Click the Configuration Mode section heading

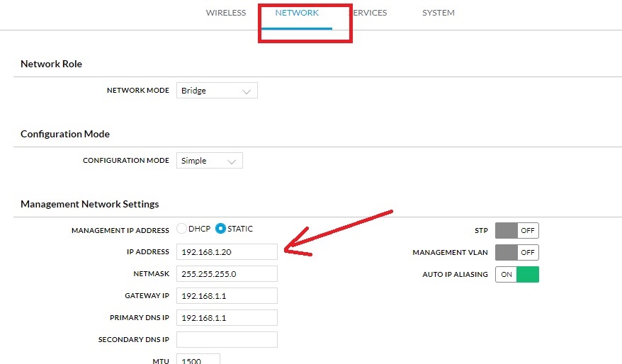[x=65, y=134]
